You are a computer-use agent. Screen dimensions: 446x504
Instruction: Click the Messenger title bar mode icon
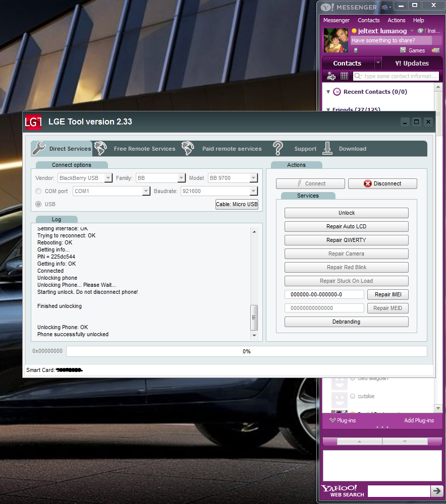click(x=385, y=7)
